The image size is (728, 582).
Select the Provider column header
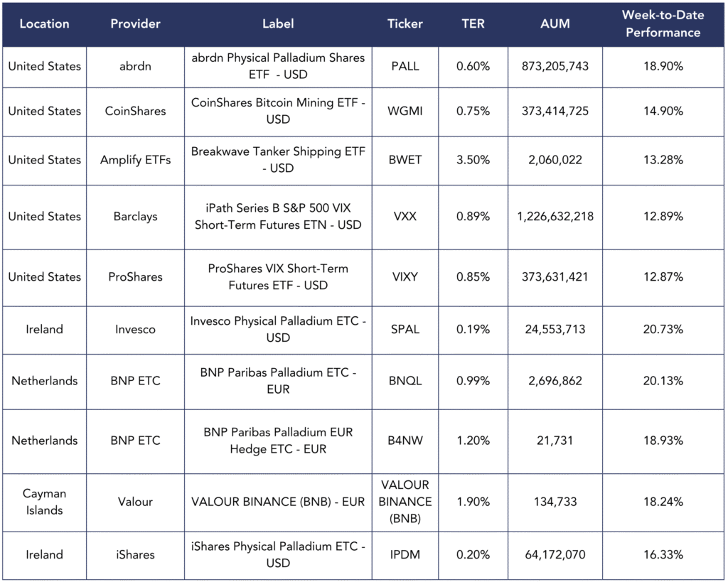[135, 23]
